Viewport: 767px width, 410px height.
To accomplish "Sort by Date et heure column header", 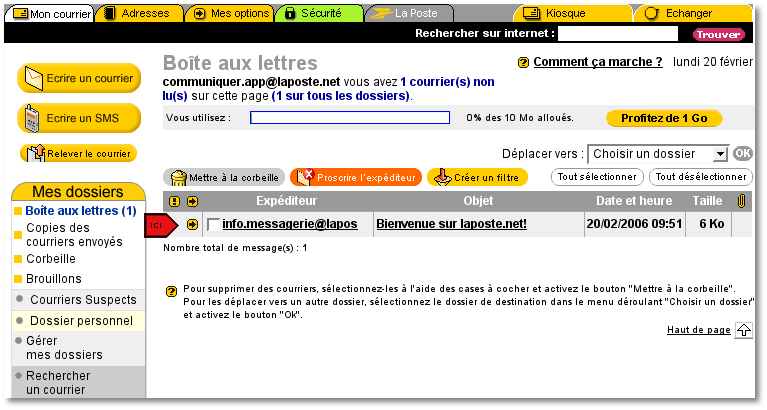I will pos(634,201).
